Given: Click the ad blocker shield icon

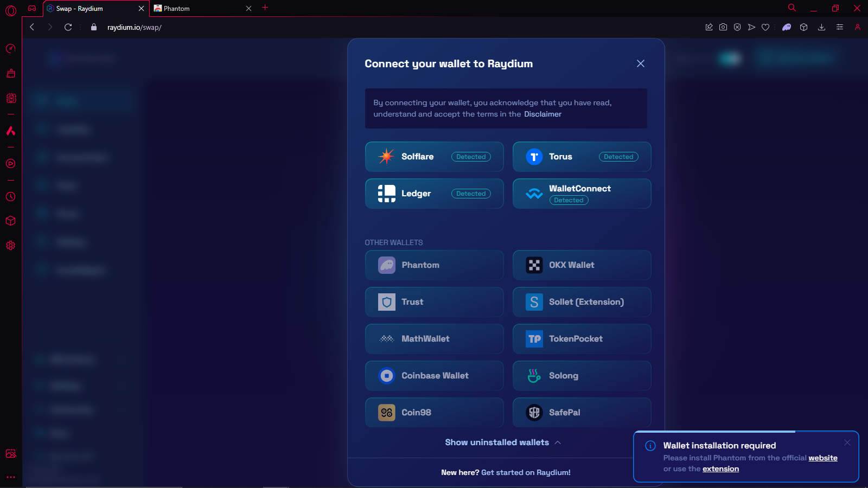Looking at the screenshot, I should (737, 27).
